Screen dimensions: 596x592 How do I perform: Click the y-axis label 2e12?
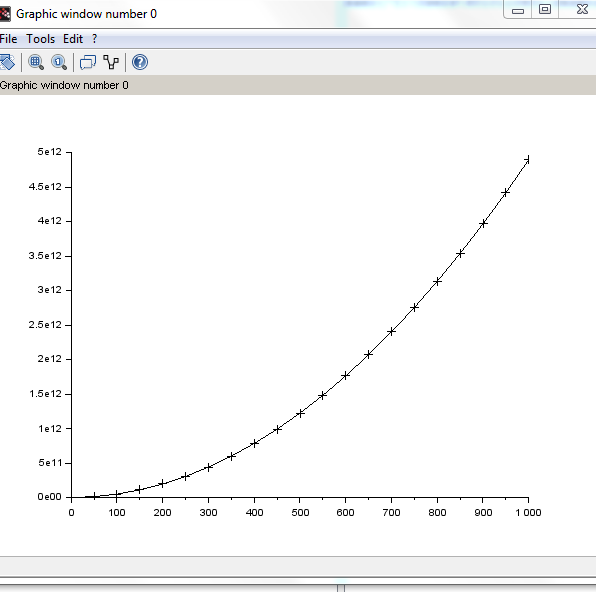click(49, 359)
